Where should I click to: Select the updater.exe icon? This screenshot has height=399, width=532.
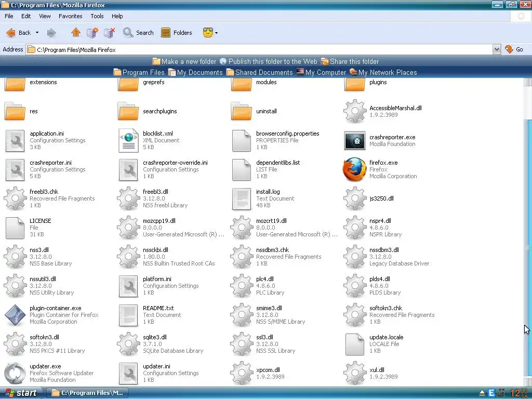pyautogui.click(x=15, y=373)
